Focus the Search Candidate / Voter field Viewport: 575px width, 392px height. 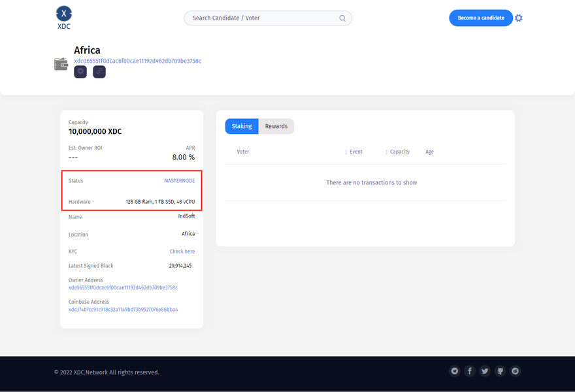pos(261,18)
